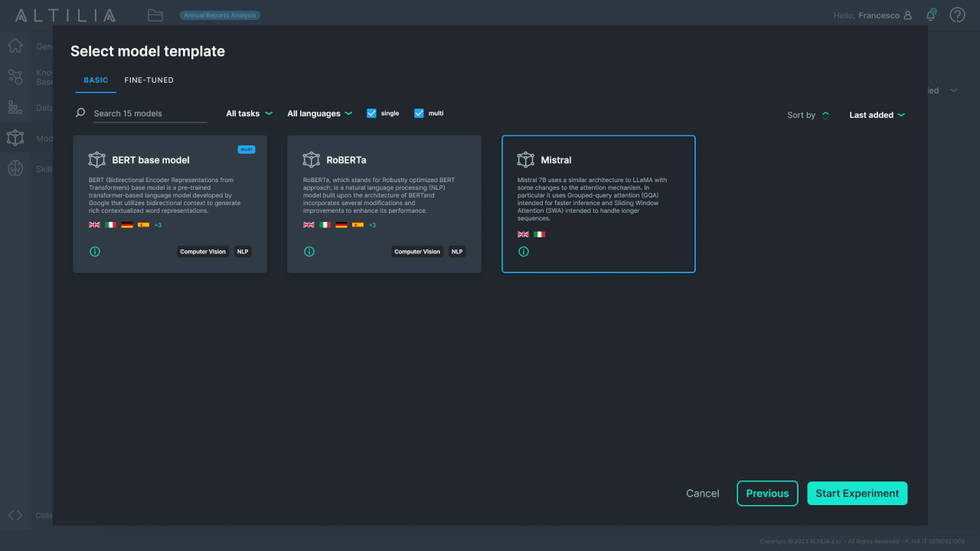Click the Hello, Francesco greeting
980x551 pixels.
click(866, 15)
